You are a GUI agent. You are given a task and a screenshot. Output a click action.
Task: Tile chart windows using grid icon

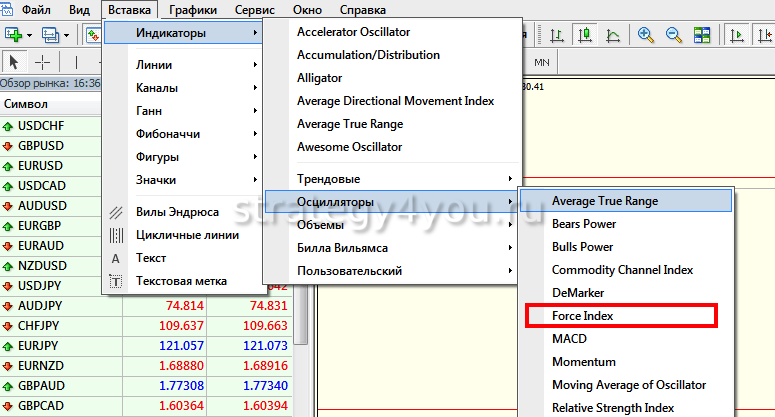pos(701,35)
